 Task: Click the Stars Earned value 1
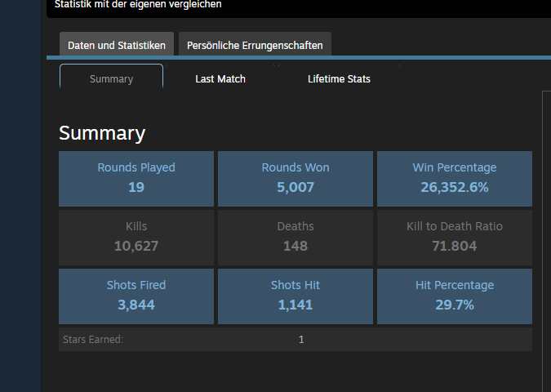tap(301, 340)
